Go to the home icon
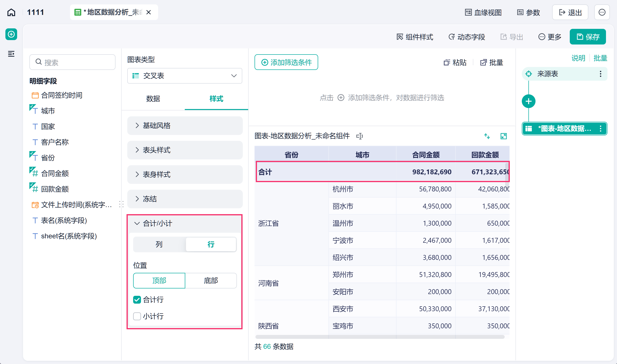The height and width of the screenshot is (364, 617). (x=11, y=12)
